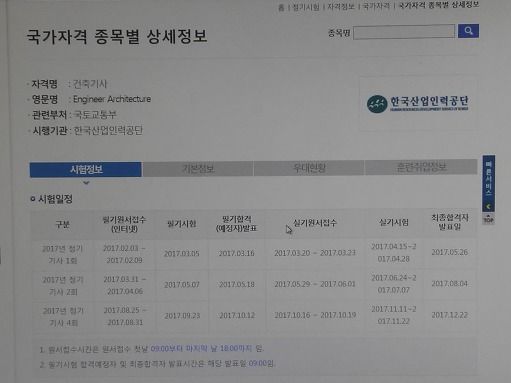Select the 2017년 정기 기사 2회 row label
Image resolution: width=511 pixels, height=383 pixels.
(x=63, y=286)
